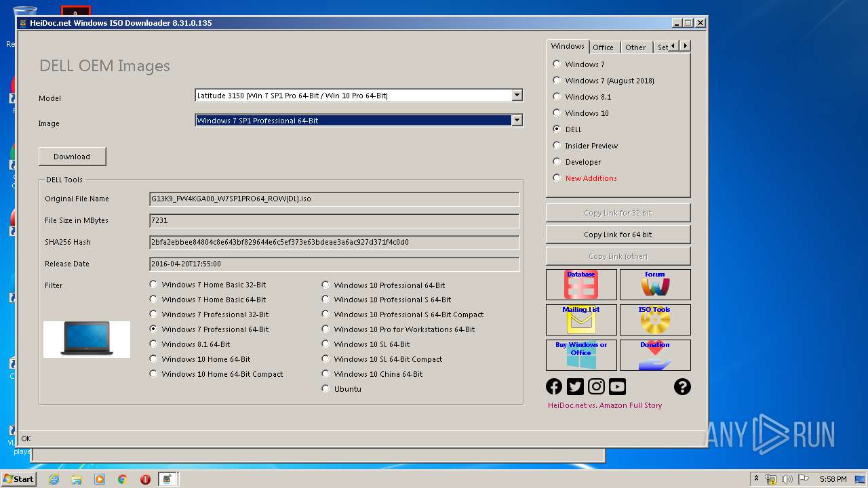868x488 pixels.
Task: Launch Internet Explorer from taskbar
Action: tap(54, 479)
